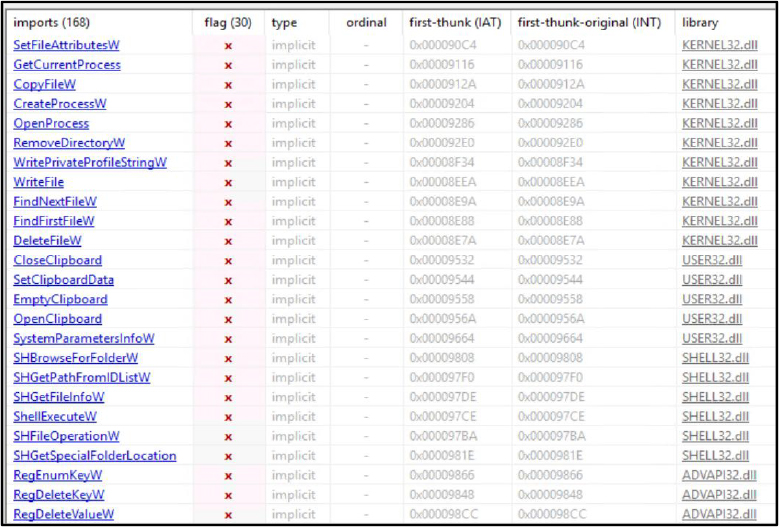Click the red flag X for SetFileAttributesW
This screenshot has width=779, height=527.
tap(228, 46)
